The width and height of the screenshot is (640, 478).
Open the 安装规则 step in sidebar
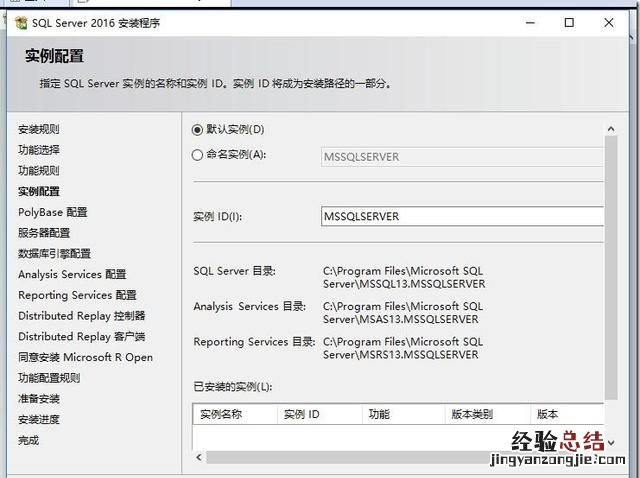(38, 129)
